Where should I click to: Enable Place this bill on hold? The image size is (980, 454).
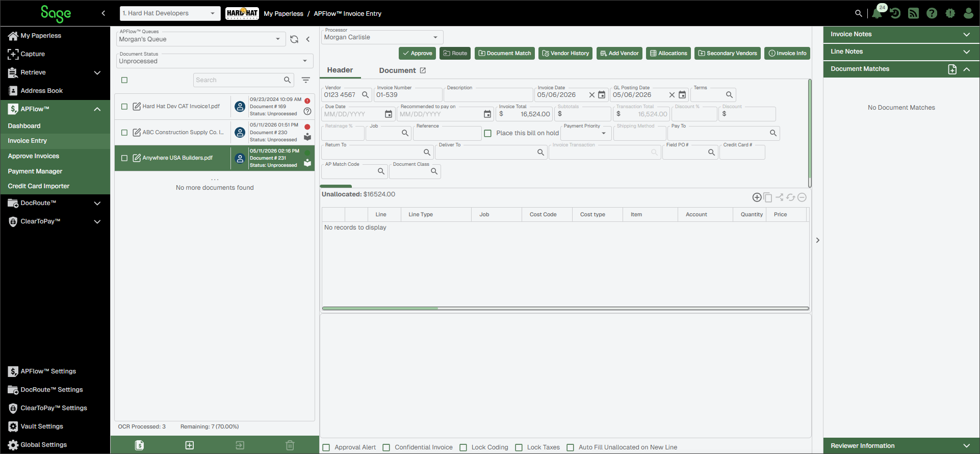[488, 133]
